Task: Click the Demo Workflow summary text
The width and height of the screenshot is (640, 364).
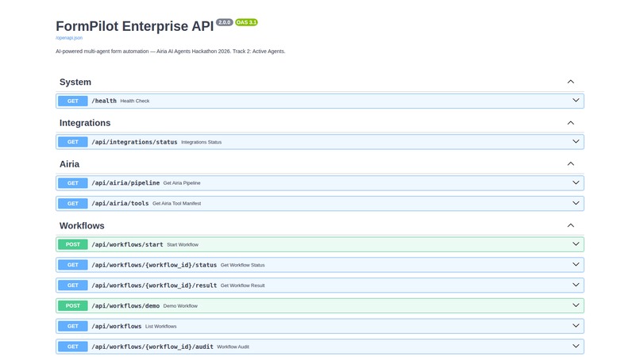Action: tap(180, 305)
